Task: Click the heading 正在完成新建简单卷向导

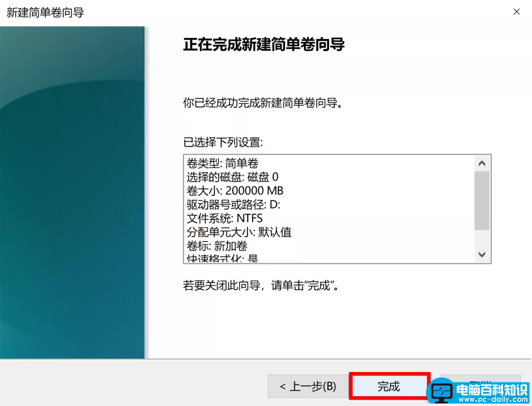Action: [x=264, y=44]
